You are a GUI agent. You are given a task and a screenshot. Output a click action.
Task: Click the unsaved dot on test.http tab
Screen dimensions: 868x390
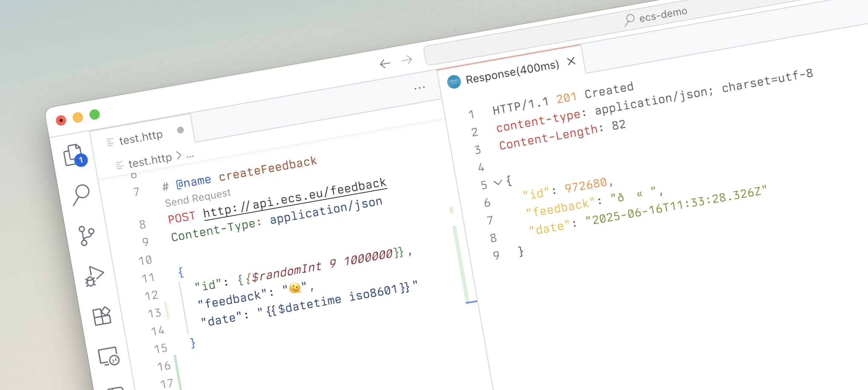click(181, 130)
